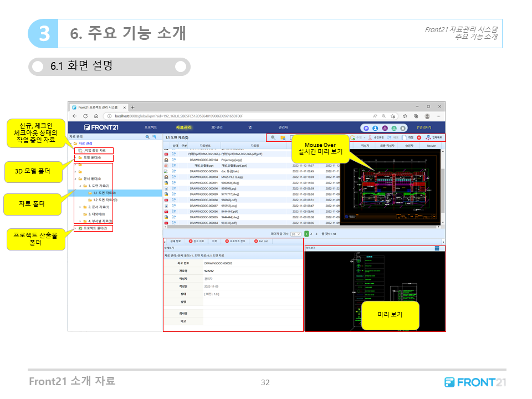The height and width of the screenshot is (399, 532).
Task: Click the purple organization header icon
Action: click(x=385, y=128)
